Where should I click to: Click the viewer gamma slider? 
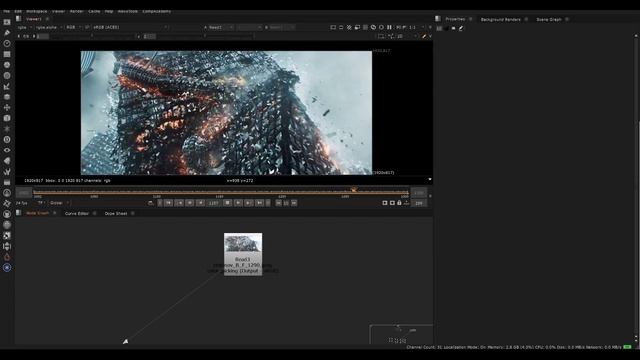205,36
